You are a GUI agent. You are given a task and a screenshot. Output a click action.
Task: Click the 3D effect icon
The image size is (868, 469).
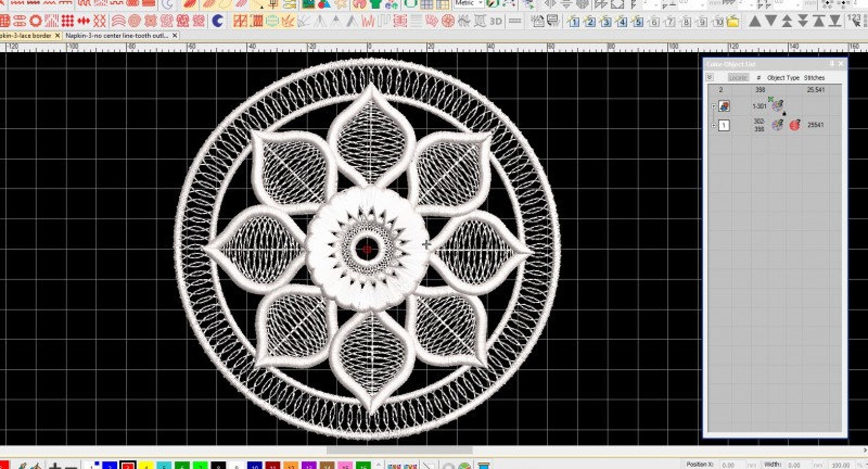[495, 21]
